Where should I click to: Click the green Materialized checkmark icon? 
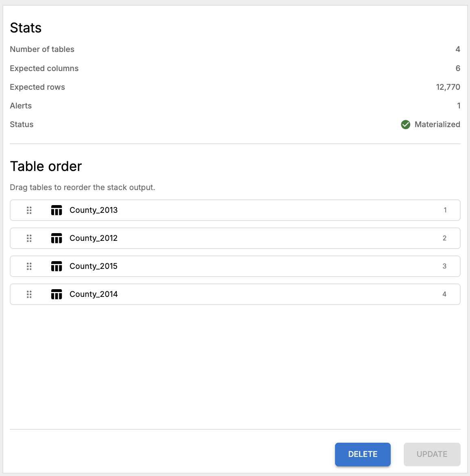406,124
